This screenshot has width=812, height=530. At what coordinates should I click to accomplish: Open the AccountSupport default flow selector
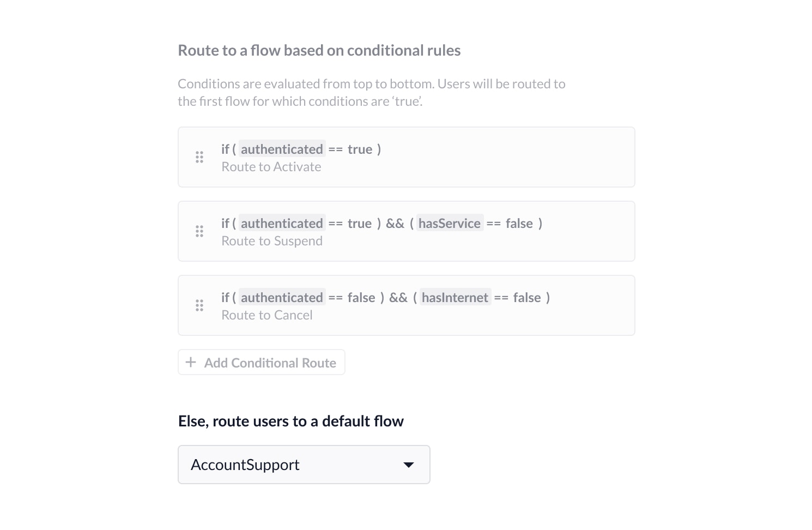[x=304, y=465]
